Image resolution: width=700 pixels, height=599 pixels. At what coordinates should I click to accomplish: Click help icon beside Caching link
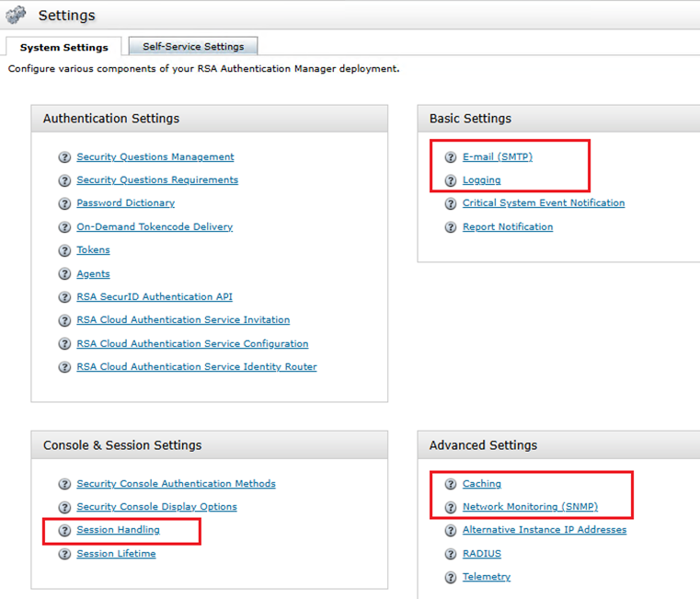[x=451, y=484]
